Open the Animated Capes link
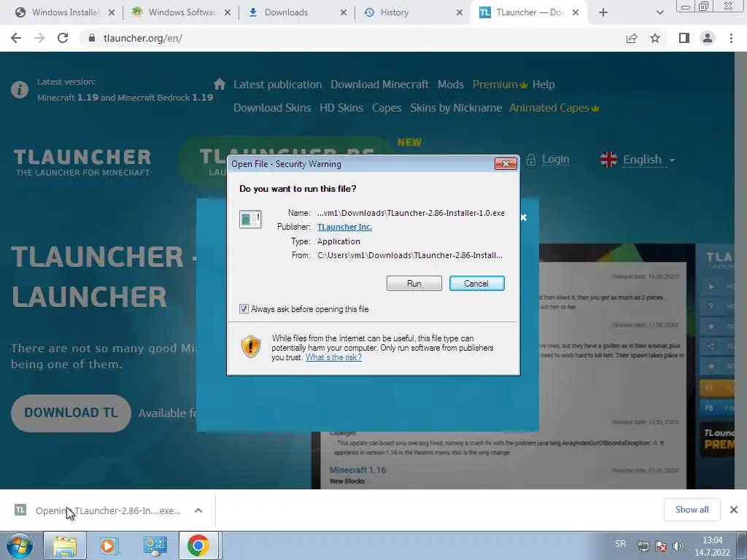This screenshot has height=560, width=747. point(554,108)
